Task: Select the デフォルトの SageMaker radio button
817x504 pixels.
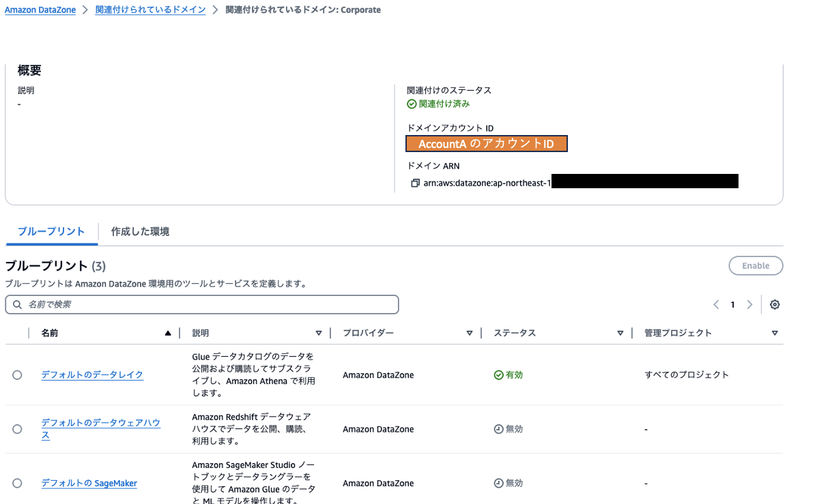Action: click(17, 483)
